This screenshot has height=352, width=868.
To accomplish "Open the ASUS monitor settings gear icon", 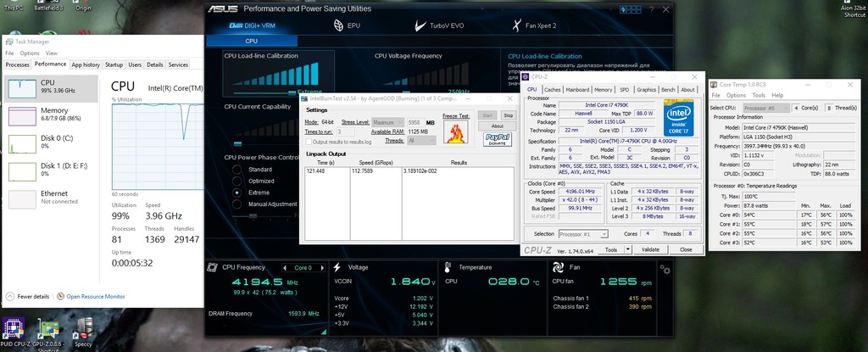I will click(665, 270).
